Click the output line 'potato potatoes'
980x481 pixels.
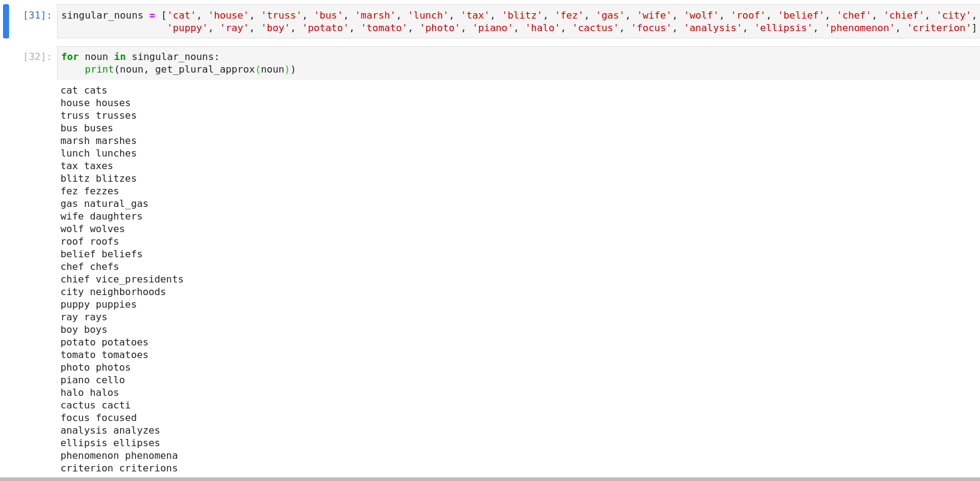click(104, 342)
